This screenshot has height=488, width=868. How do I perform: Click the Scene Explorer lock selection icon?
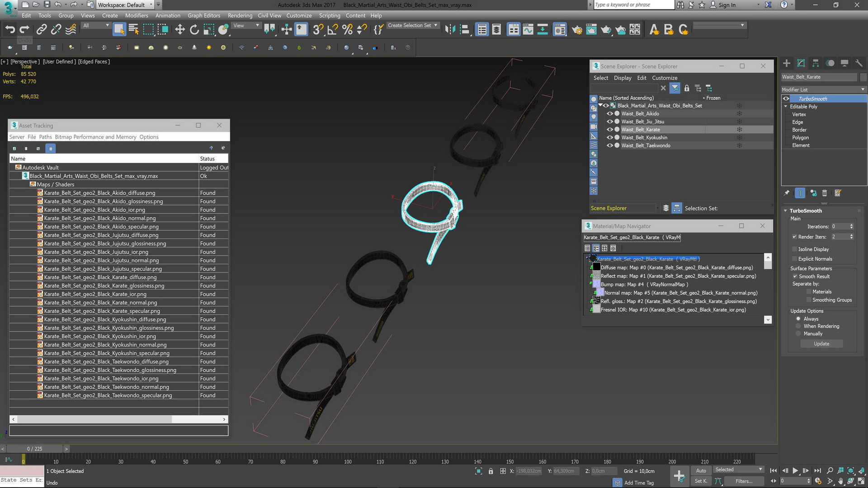[687, 88]
